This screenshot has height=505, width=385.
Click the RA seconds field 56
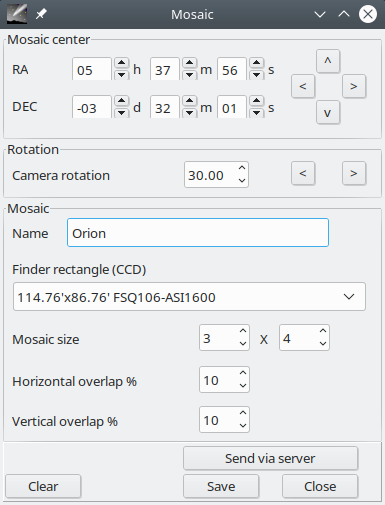(x=232, y=69)
